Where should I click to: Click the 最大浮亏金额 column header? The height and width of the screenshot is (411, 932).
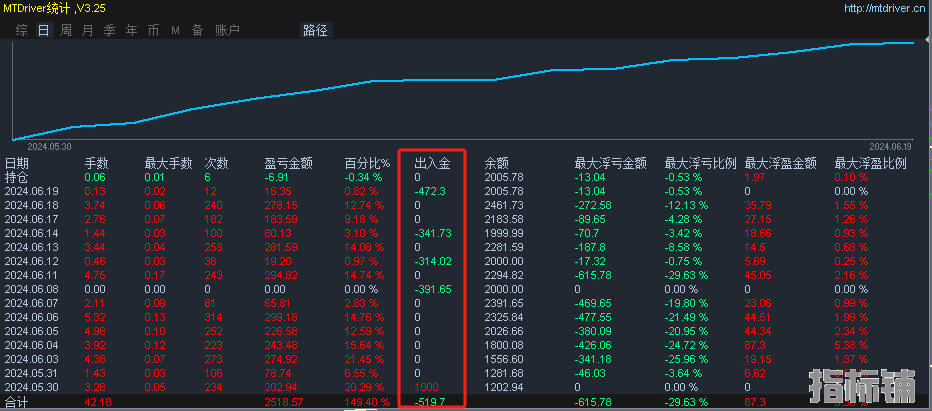(610, 163)
